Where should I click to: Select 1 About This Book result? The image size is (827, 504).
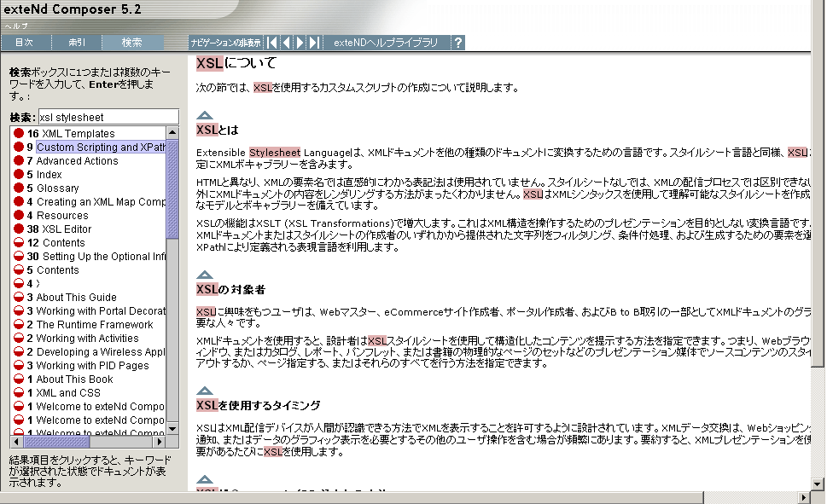(x=70, y=379)
